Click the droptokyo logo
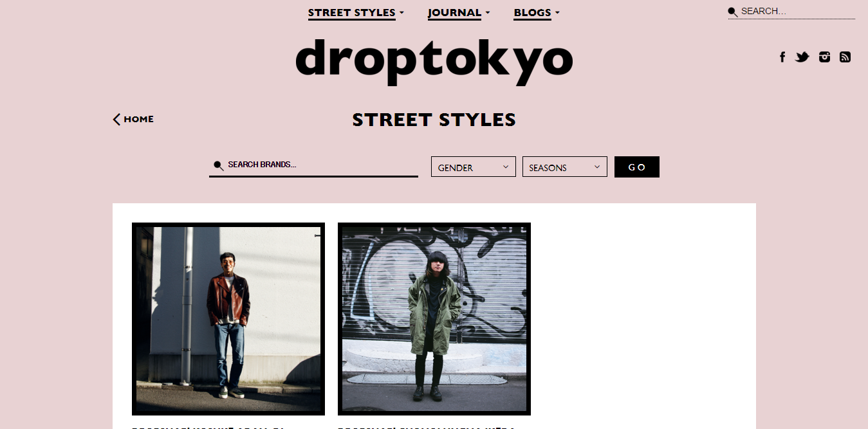Screen dimensions: 868x429 click(434, 62)
